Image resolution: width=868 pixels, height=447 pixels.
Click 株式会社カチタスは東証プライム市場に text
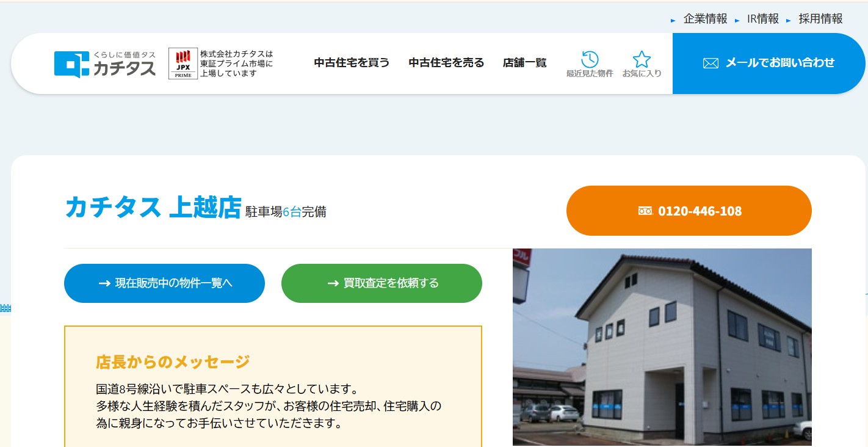click(237, 64)
